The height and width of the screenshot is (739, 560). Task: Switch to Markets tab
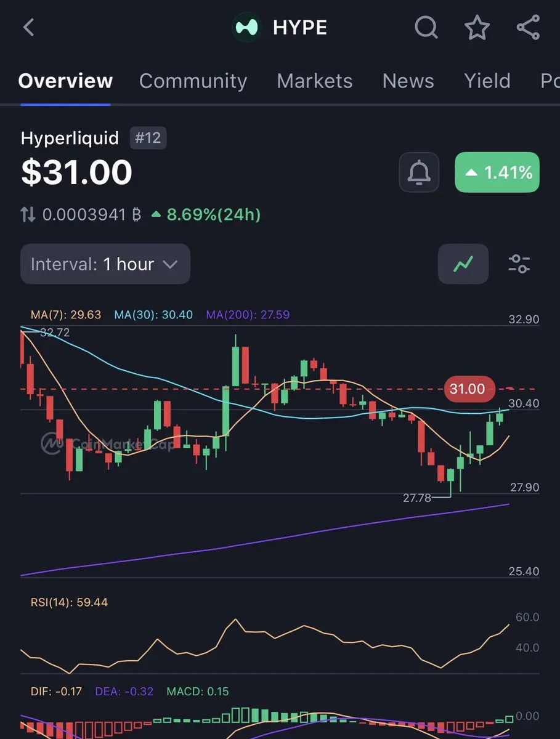315,81
